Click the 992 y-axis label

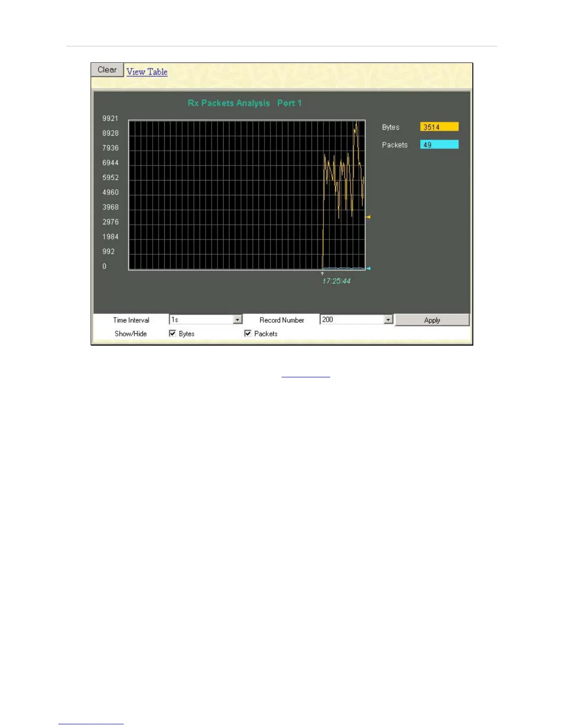tap(109, 252)
